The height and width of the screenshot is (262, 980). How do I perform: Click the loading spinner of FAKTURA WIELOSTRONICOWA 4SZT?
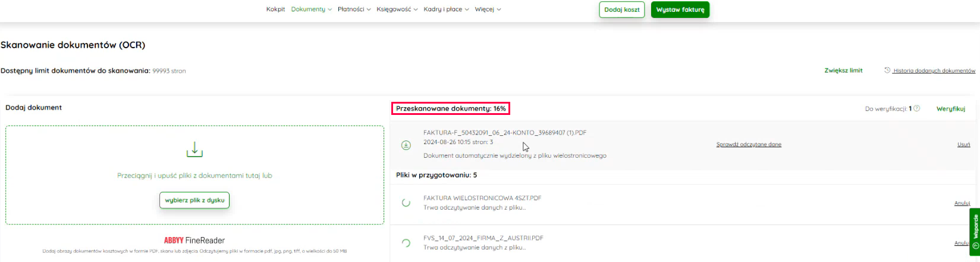406,202
